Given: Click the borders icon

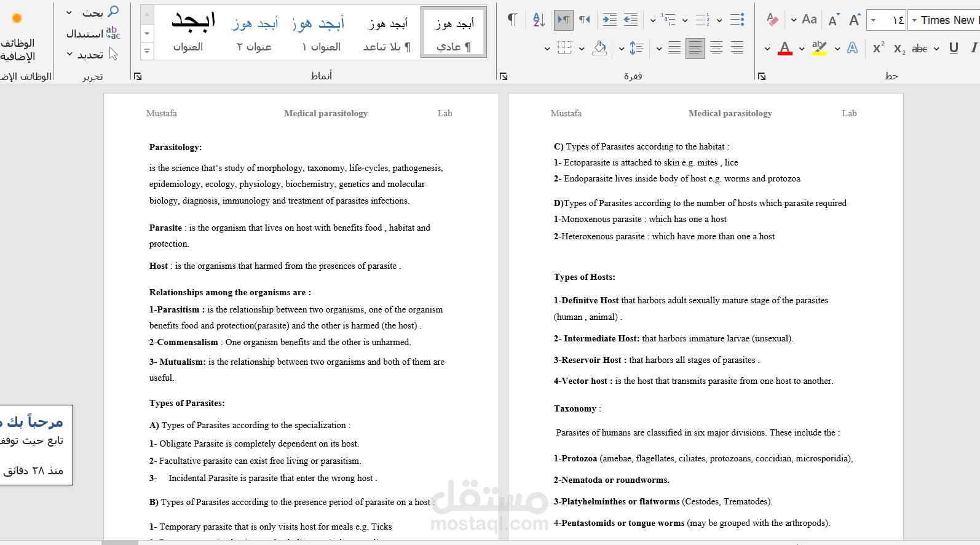Looking at the screenshot, I should [x=564, y=48].
